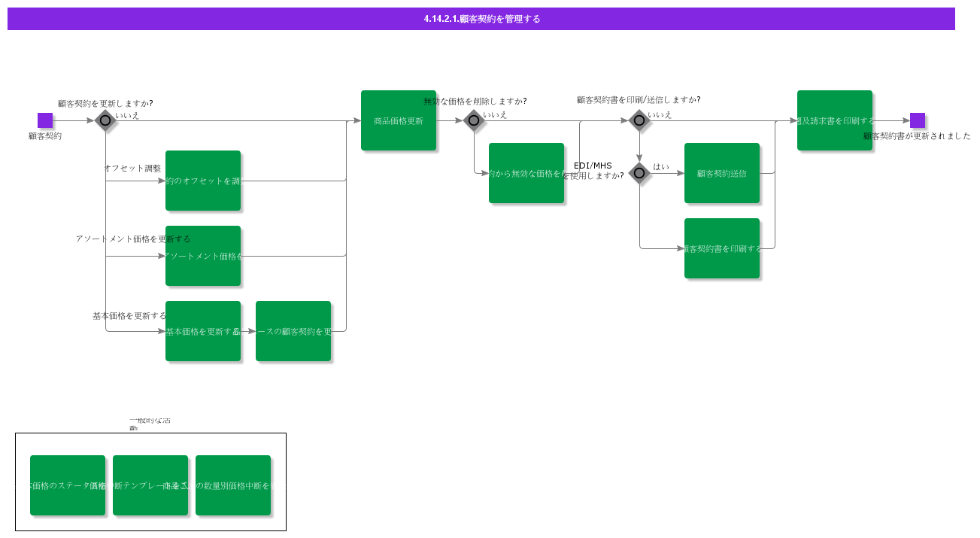Click the purple 顧客契約 start event

coord(45,120)
